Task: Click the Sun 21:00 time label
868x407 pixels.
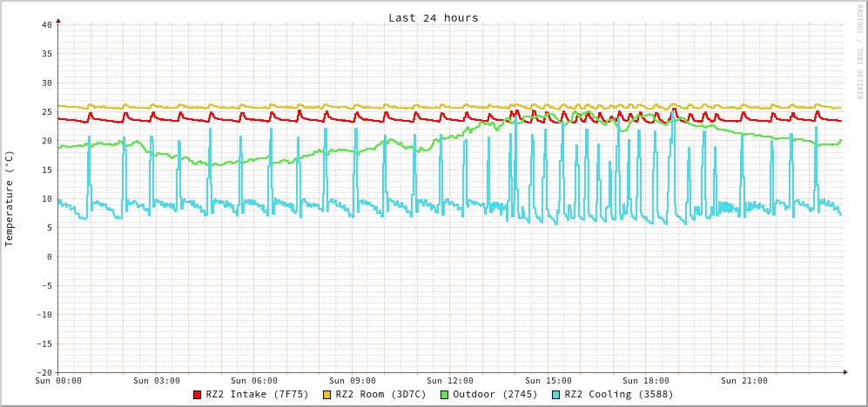Action: click(744, 381)
